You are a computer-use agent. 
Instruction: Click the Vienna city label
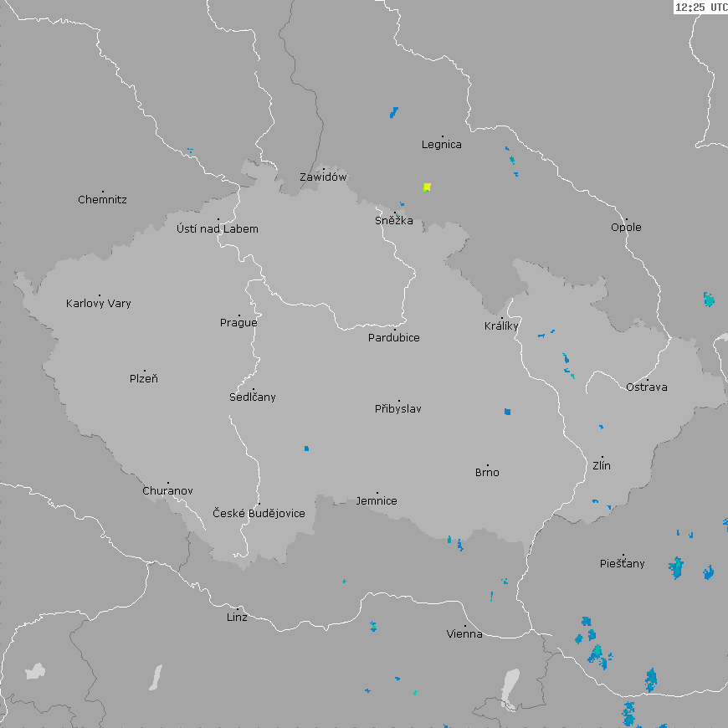point(464,633)
